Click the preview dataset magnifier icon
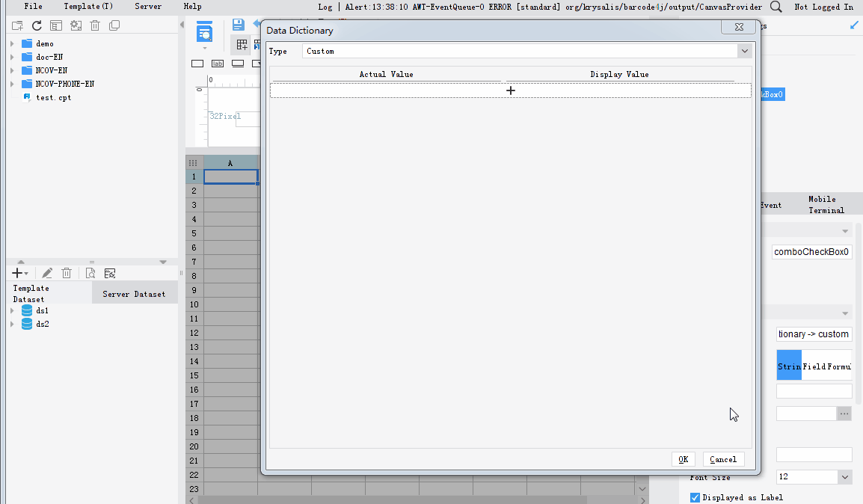Viewport: 863px width, 504px height. (89, 273)
